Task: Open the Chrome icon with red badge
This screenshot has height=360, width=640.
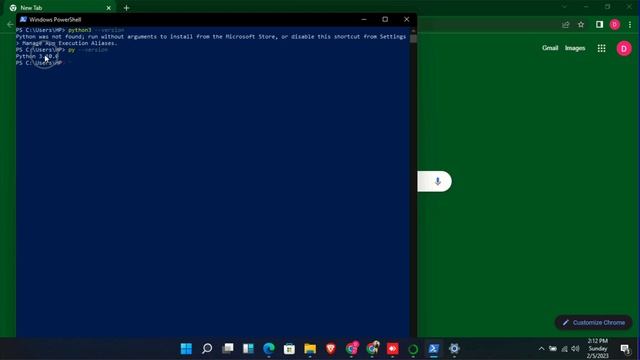Action: 351,348
